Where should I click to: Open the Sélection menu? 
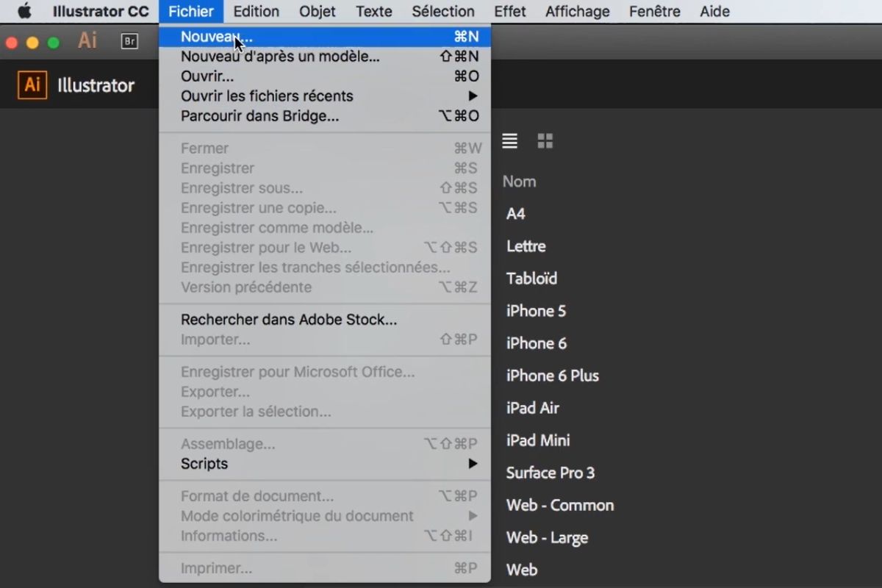pyautogui.click(x=443, y=11)
